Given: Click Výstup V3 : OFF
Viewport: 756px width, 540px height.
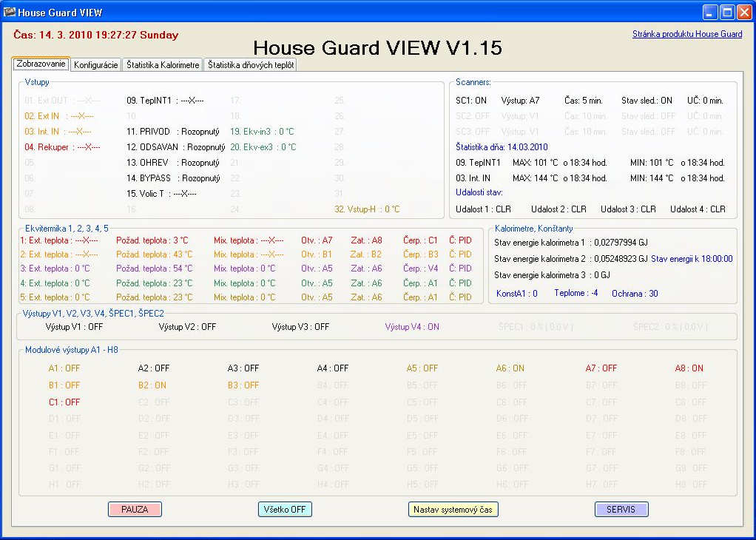Looking at the screenshot, I should [300, 327].
